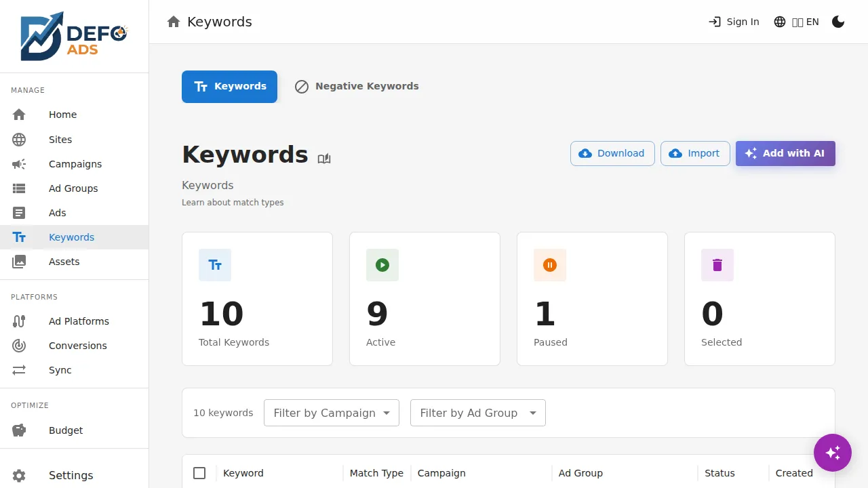Sort by Match Type column header

376,473
